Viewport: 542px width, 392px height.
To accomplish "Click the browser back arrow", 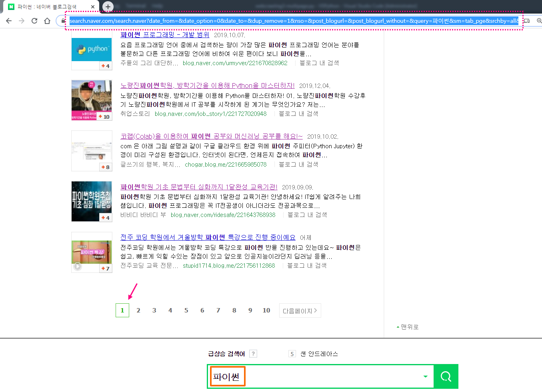I will coord(9,21).
